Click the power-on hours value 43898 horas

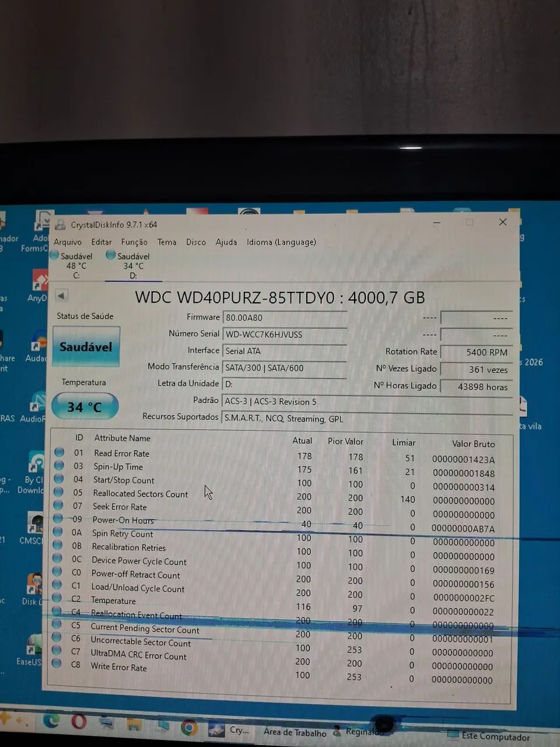[x=477, y=386]
